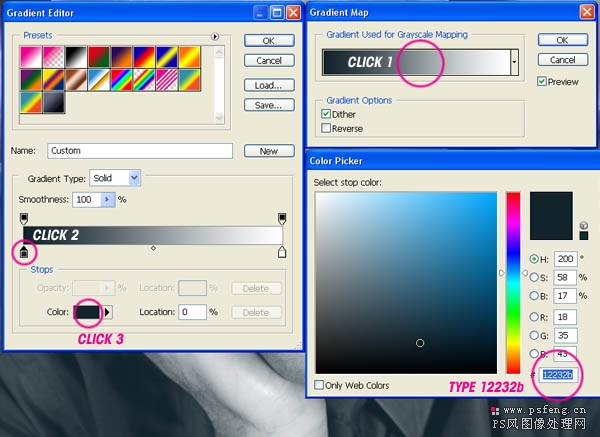Open the Gradient Map picker dropdown arrow
The width and height of the screenshot is (600, 437).
pyautogui.click(x=514, y=62)
